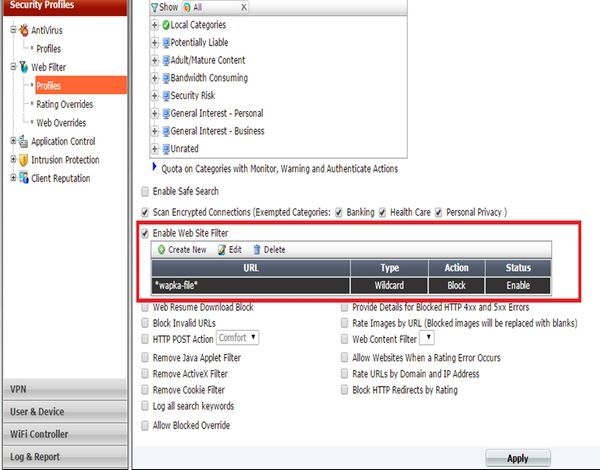The width and height of the screenshot is (600, 470).
Task: Open the User & Device section
Action: [65, 412]
